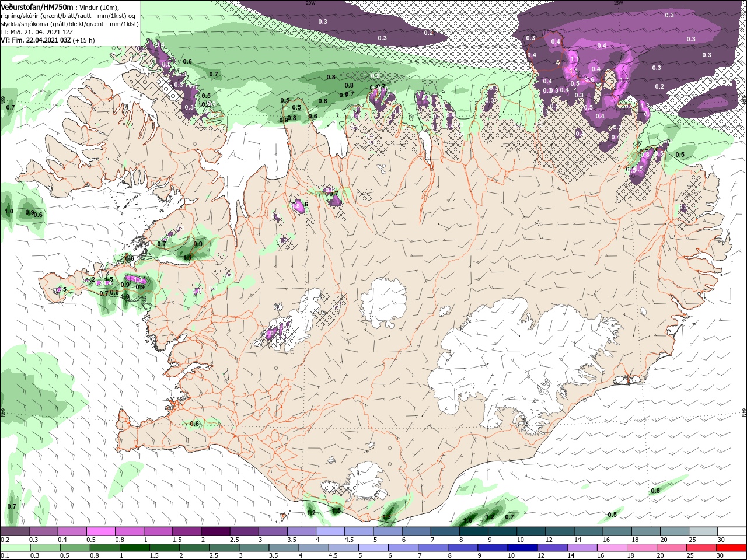The width and height of the screenshot is (747, 560).
Task: Click the 'slydda/snjókoma' legend description line
Action: point(69,24)
